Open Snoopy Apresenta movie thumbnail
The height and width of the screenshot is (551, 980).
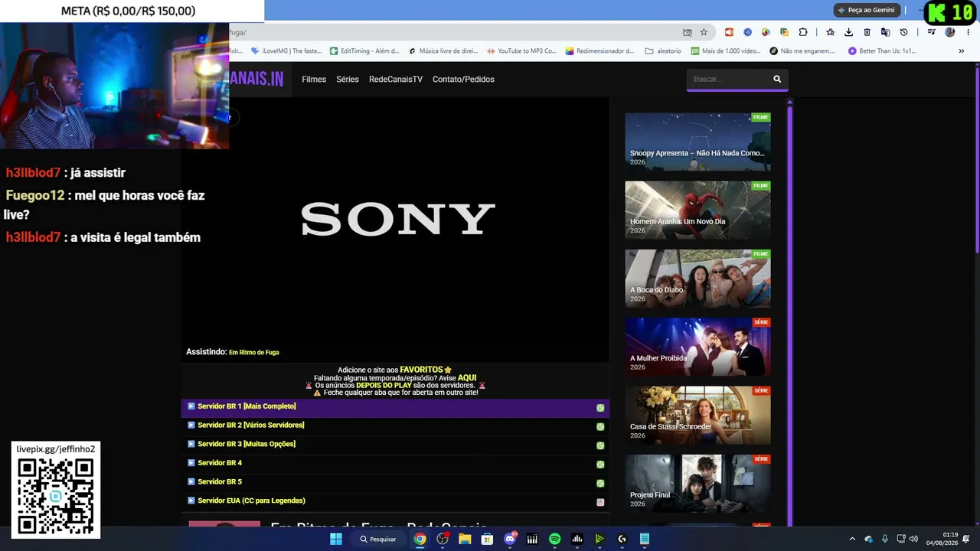(x=697, y=142)
